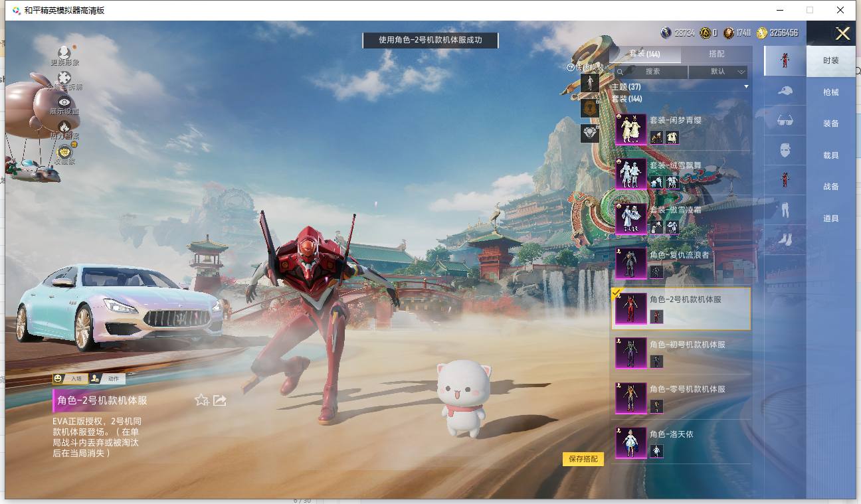Click the 角色-2号机款机体服 title banner
The width and height of the screenshot is (861, 504).
[x=102, y=400]
